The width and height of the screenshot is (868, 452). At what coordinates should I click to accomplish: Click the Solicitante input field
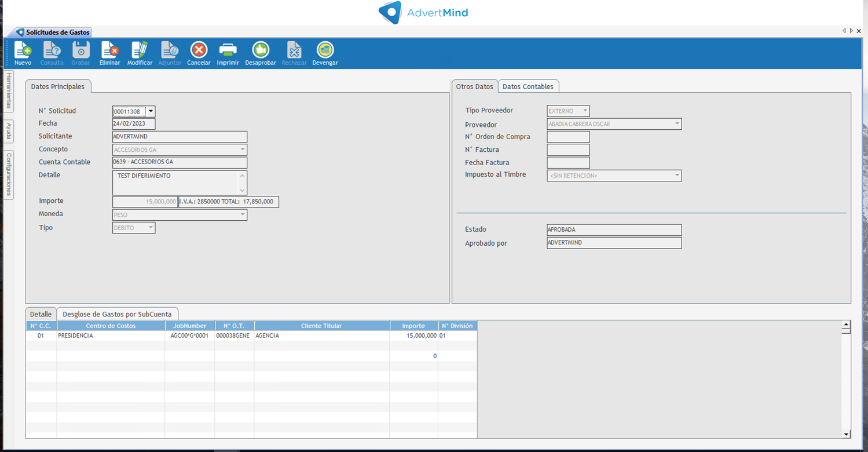coord(180,137)
